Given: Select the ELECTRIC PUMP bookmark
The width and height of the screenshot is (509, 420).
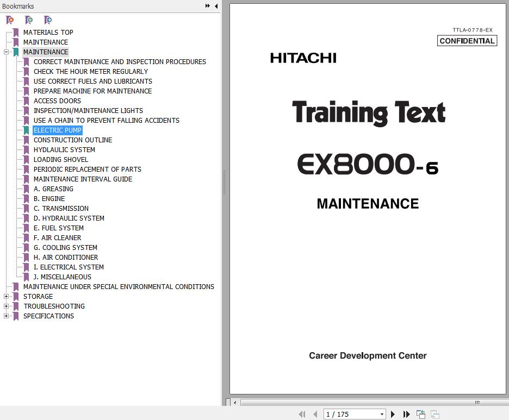Looking at the screenshot, I should tap(57, 130).
